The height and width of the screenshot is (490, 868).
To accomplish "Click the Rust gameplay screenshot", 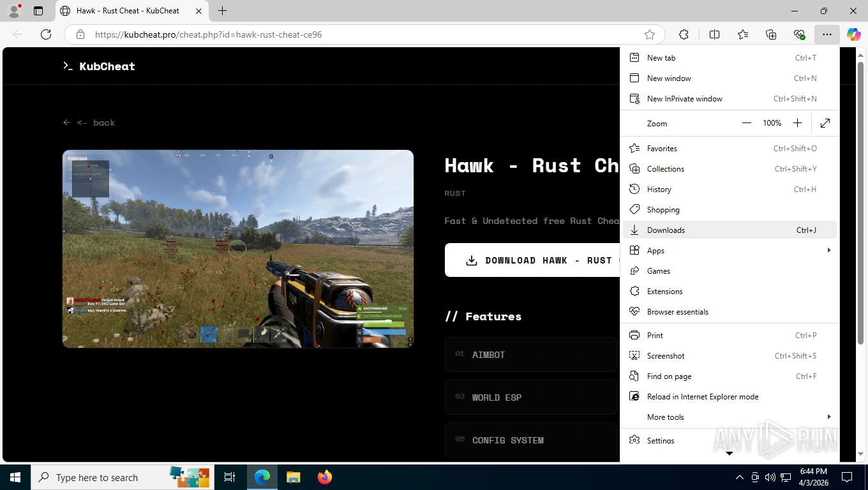I will pyautogui.click(x=238, y=249).
